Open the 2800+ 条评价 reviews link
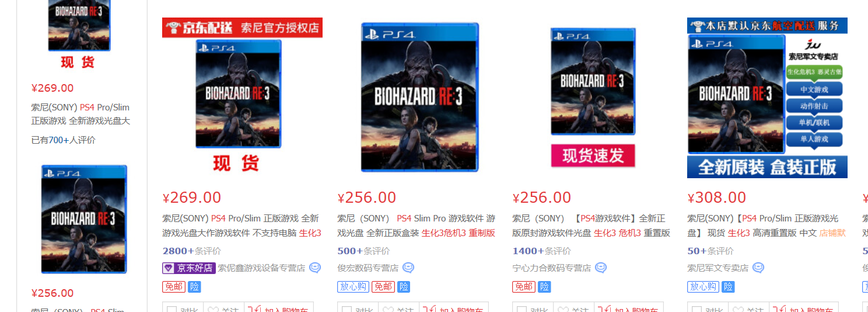 click(191, 251)
